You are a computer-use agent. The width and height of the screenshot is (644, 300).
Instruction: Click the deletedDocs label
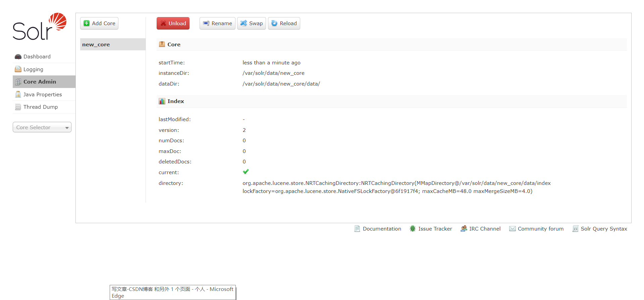point(175,162)
